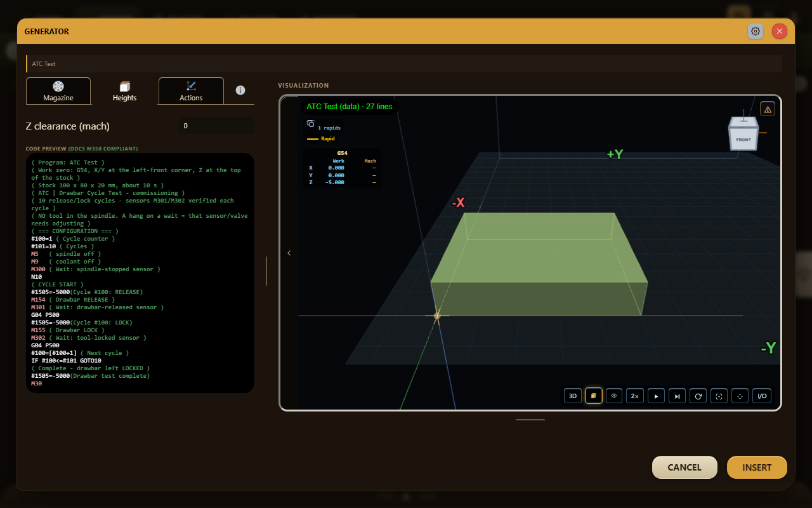The height and width of the screenshot is (508, 812).
Task: Open the Magazine tab
Action: (x=58, y=91)
